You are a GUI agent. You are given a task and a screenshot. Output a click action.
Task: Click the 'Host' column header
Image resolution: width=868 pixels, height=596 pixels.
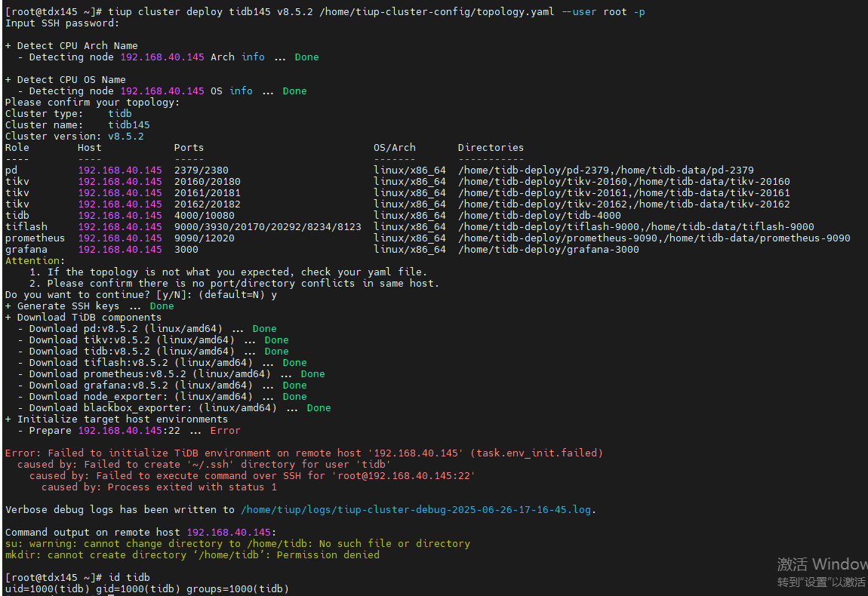pos(90,148)
